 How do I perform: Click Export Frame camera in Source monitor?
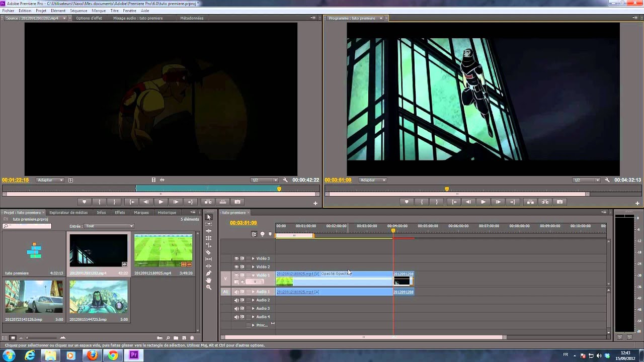(237, 202)
